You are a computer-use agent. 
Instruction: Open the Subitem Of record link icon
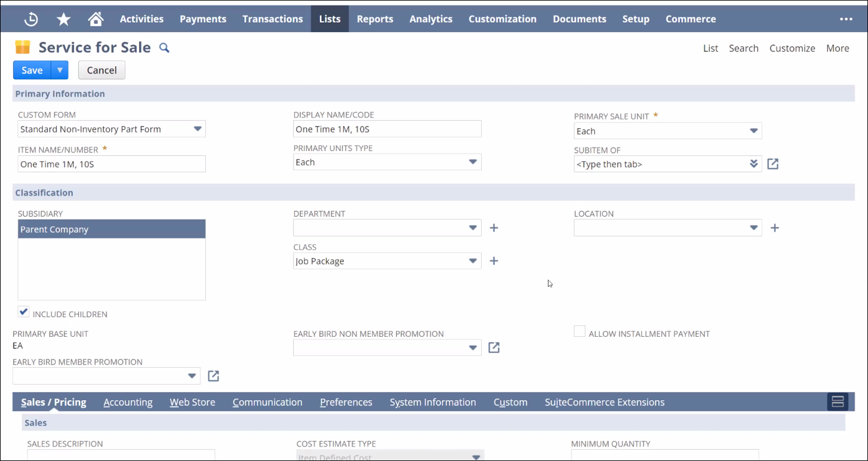(x=772, y=164)
